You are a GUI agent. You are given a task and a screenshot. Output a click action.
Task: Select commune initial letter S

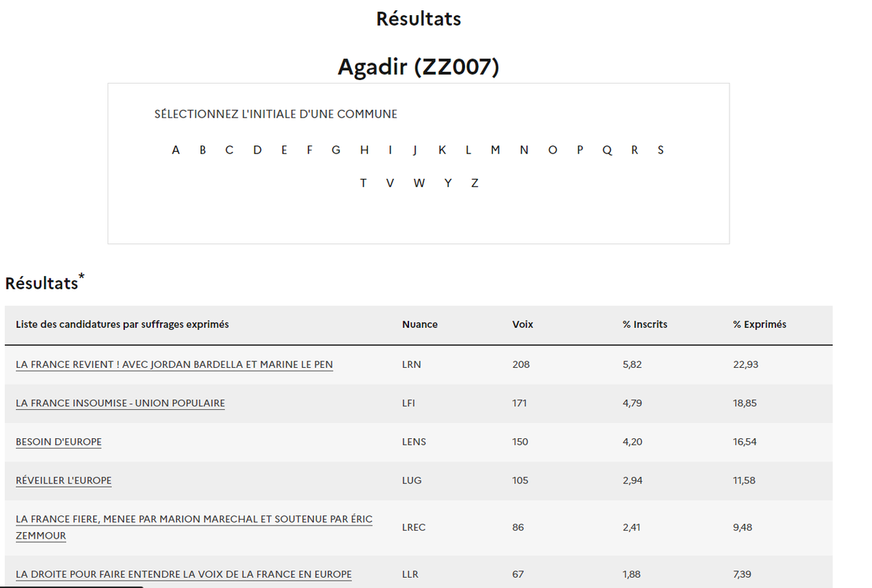[661, 150]
